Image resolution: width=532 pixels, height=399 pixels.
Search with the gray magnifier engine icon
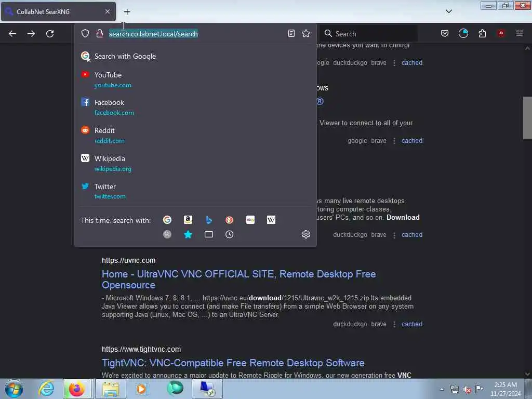point(167,234)
